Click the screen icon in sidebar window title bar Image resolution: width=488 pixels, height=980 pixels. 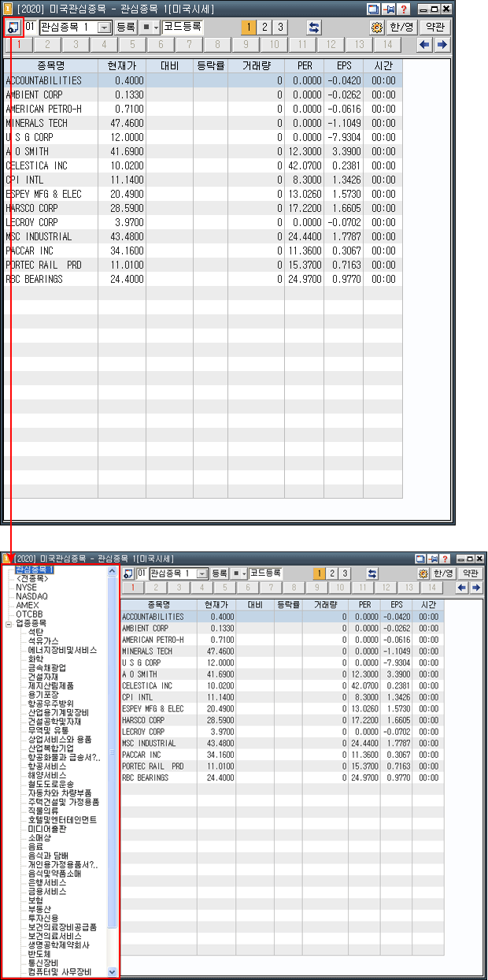[x=421, y=558]
